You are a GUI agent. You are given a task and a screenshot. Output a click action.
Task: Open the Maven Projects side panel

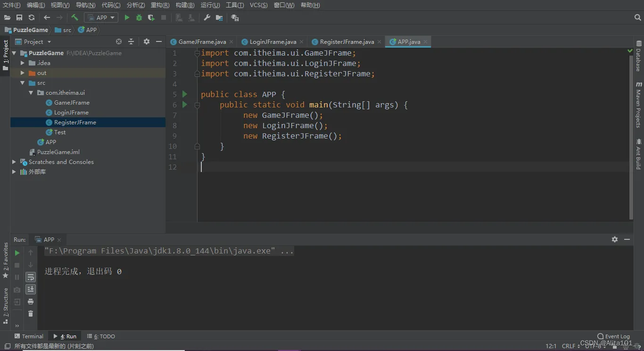(639, 104)
